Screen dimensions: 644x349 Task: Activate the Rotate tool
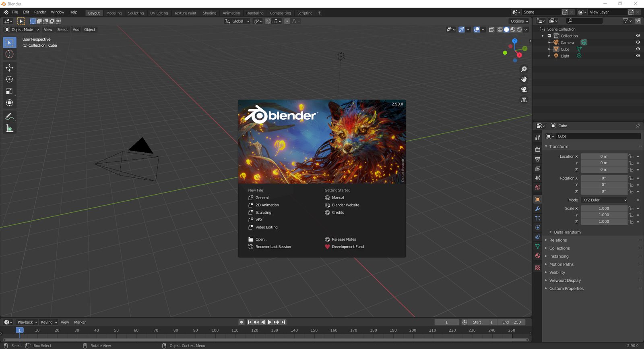[9, 79]
